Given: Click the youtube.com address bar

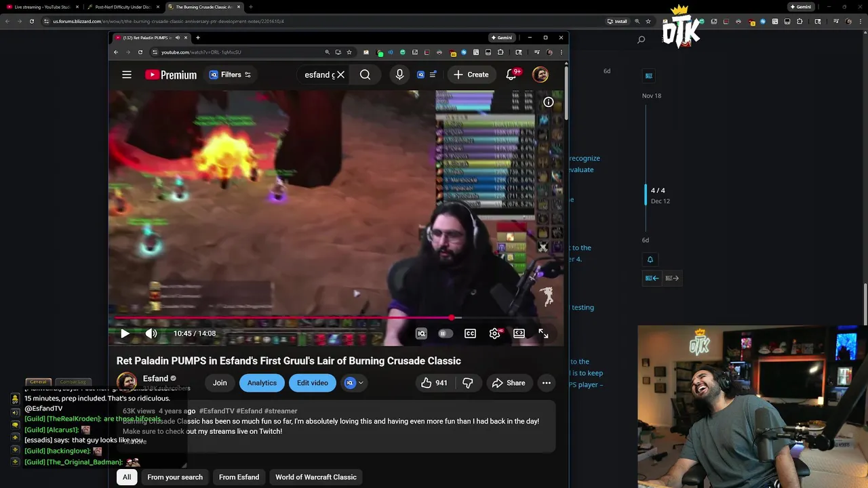Looking at the screenshot, I should click(x=237, y=52).
